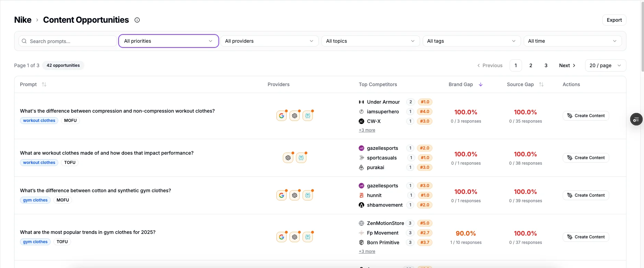This screenshot has width=644, height=268.
Task: Go to page 2
Action: point(531,65)
